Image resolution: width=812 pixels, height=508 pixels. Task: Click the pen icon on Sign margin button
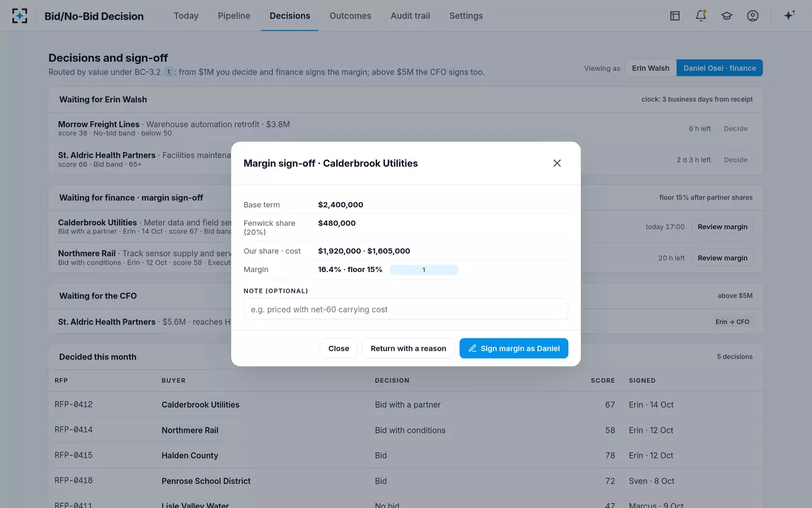[473, 348]
